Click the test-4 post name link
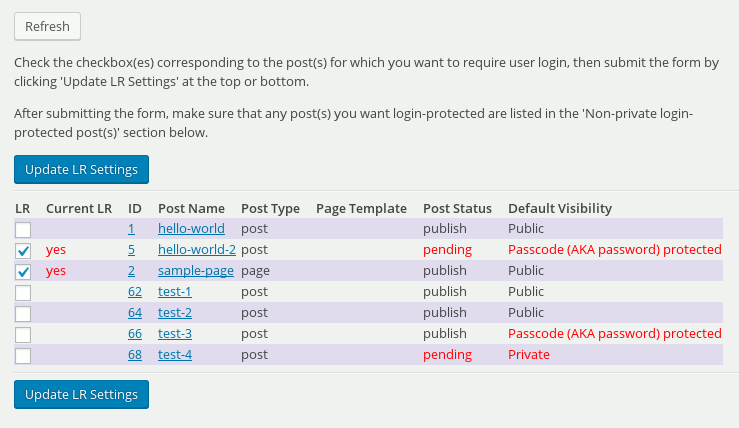 tap(174, 355)
